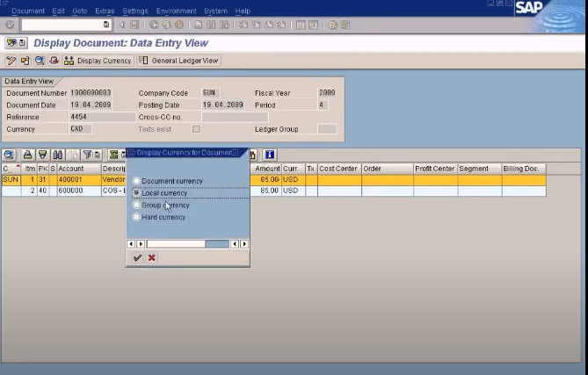
Task: Click the Order column header
Action: click(388, 169)
